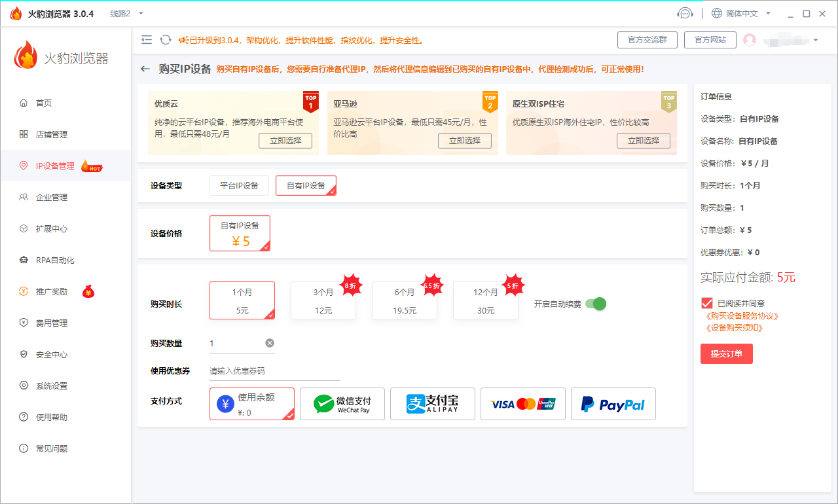Viewport: 838px width, 504px height.
Task: Select the 微信支付 payment method
Action: pos(342,404)
